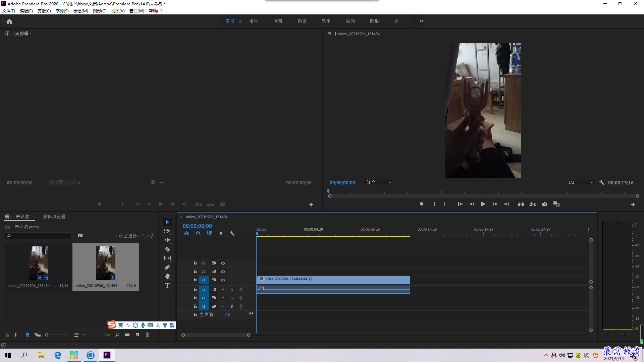Open Project panel menu

pos(34,217)
